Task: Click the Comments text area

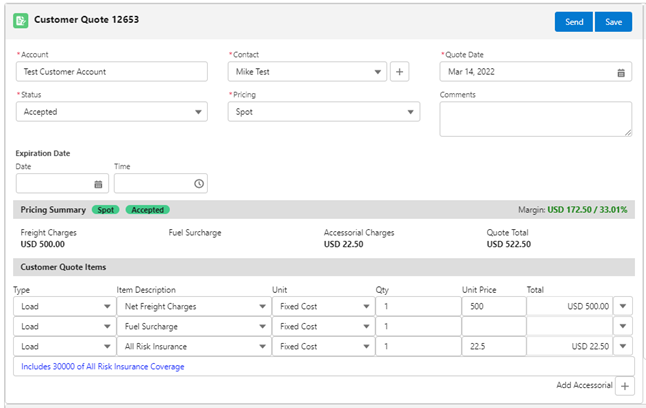Action: [536, 119]
